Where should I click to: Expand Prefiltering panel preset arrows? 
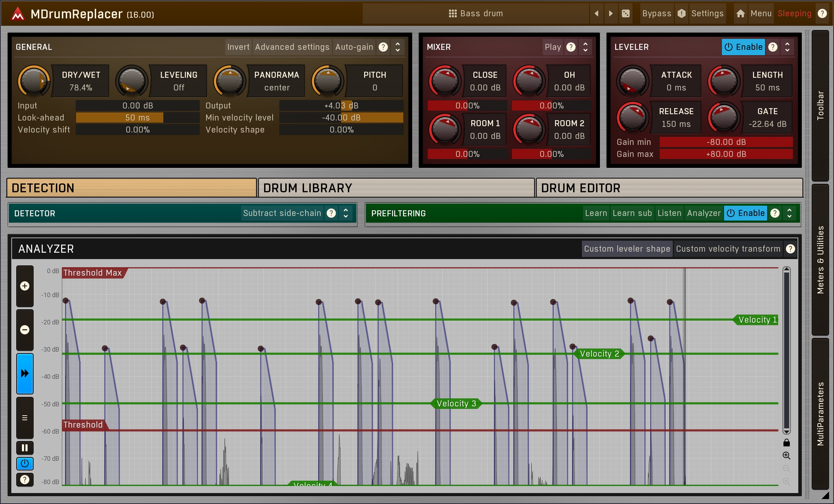(789, 213)
